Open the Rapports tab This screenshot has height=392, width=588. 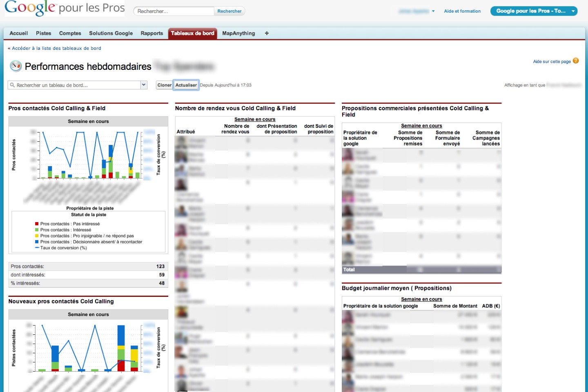[x=152, y=33]
